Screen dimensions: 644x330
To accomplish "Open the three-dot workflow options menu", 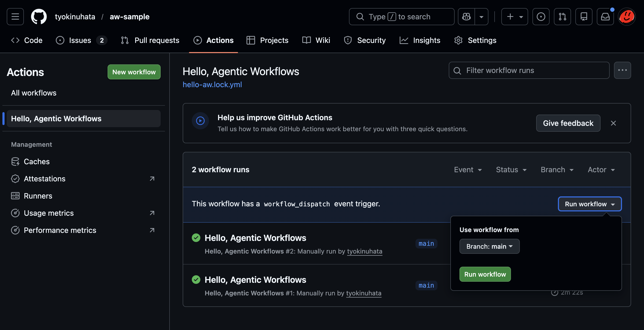I will [622, 70].
